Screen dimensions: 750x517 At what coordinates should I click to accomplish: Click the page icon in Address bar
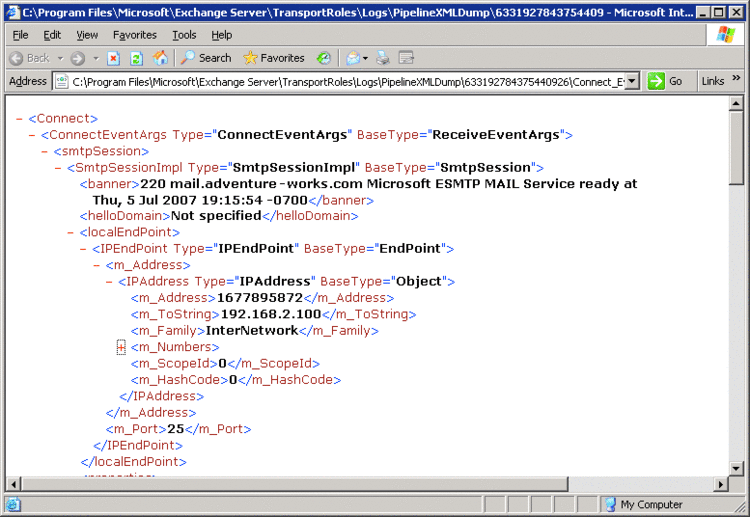tap(62, 82)
